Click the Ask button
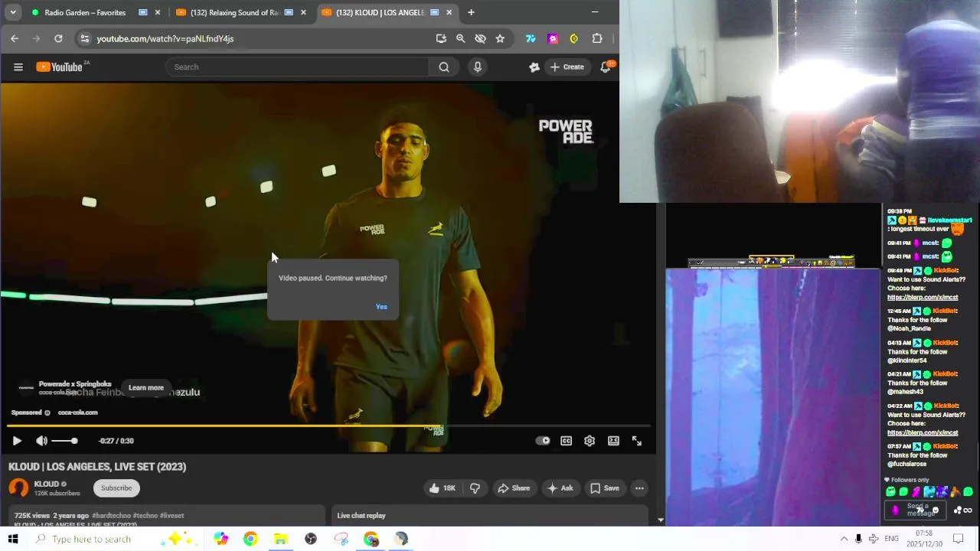Screen dimensions: 980x551 560,488
